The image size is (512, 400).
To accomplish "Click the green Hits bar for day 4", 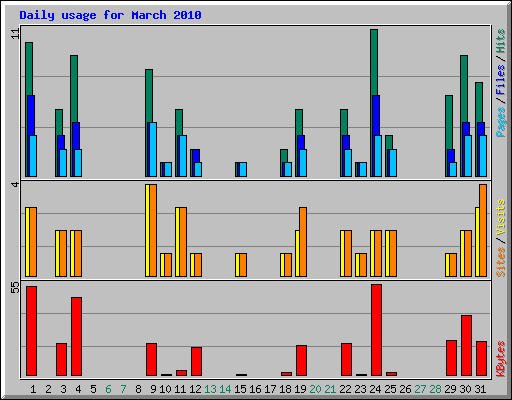I will click(x=74, y=89).
